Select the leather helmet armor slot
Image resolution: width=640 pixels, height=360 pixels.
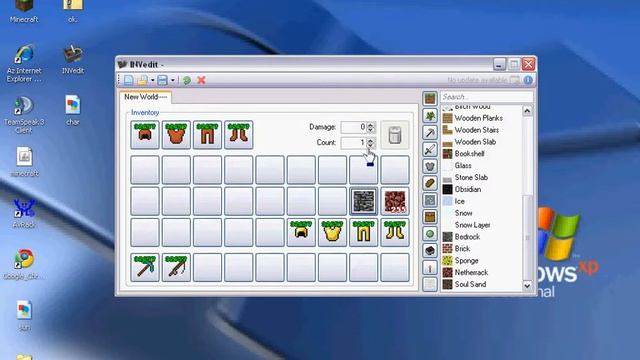pos(145,134)
